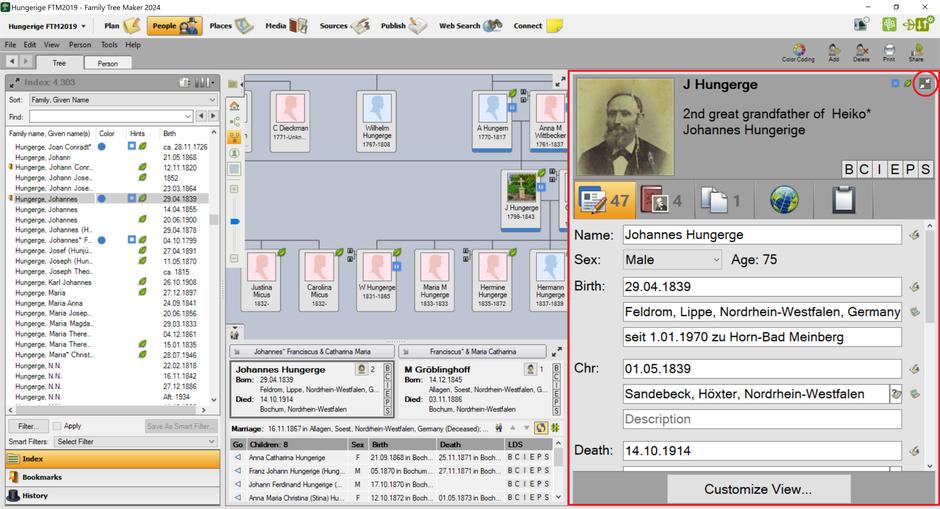This screenshot has height=509, width=940.
Task: Open the Sex dropdown showing Male
Action: [671, 260]
